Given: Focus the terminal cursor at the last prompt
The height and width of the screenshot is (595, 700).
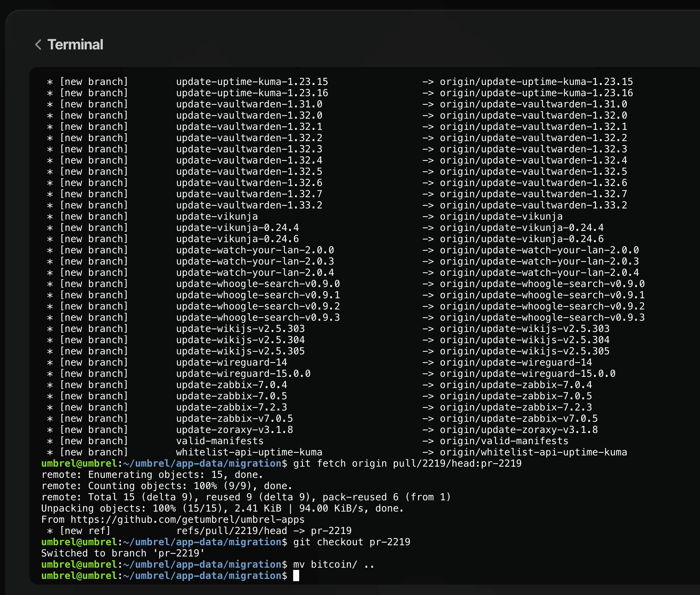Looking at the screenshot, I should [x=296, y=576].
